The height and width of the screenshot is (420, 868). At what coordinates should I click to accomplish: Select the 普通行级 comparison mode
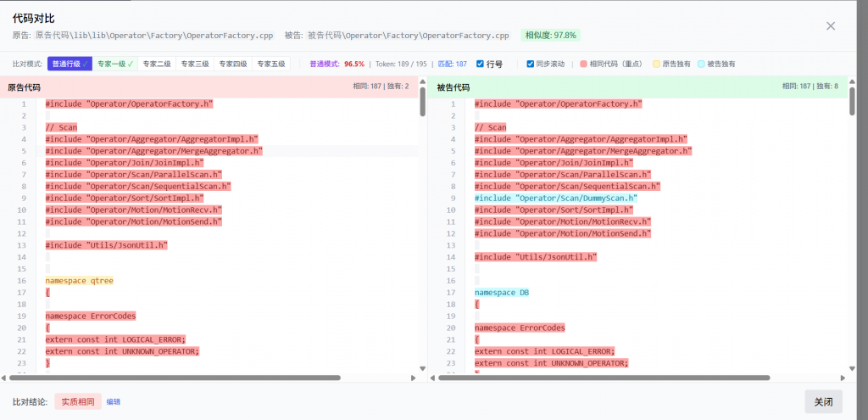[x=70, y=64]
